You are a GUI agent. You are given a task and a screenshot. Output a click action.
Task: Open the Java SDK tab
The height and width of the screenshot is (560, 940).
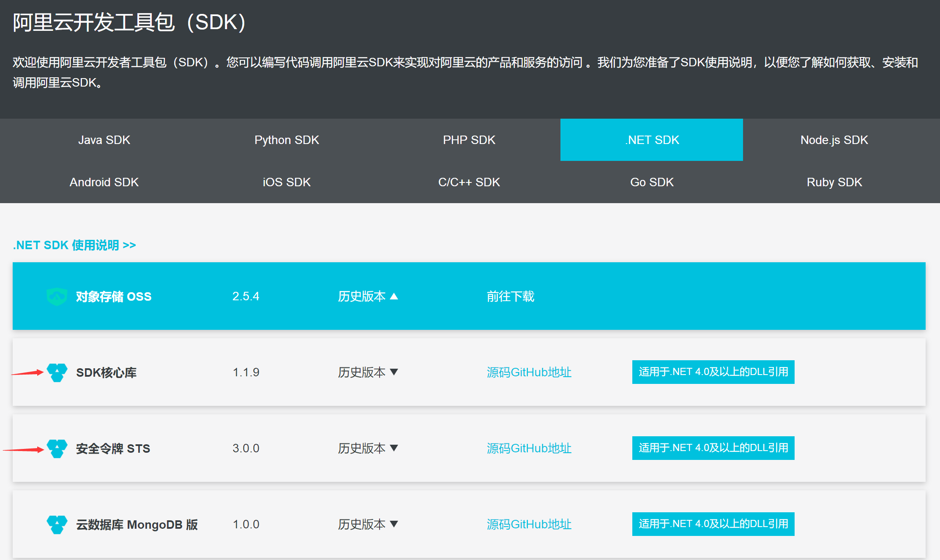(x=104, y=140)
